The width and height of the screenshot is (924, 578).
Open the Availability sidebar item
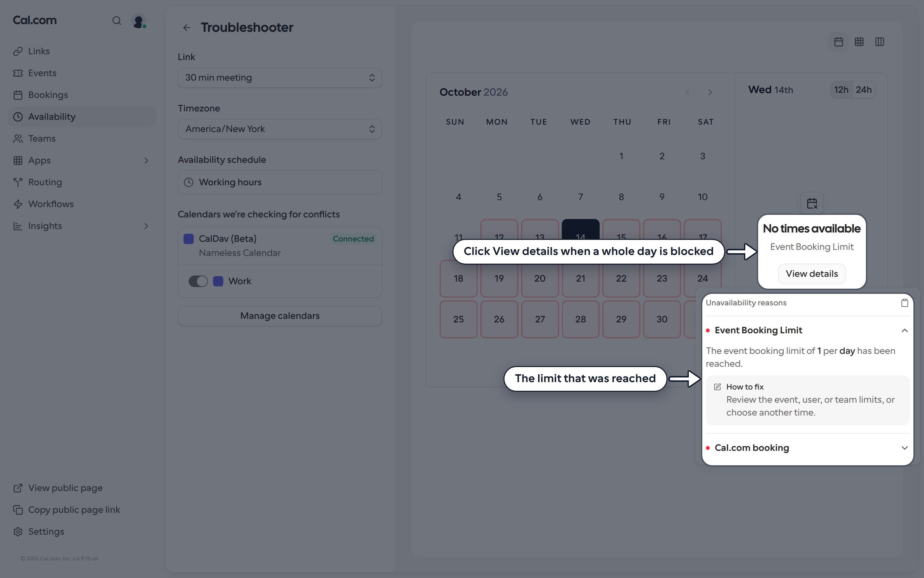point(82,117)
